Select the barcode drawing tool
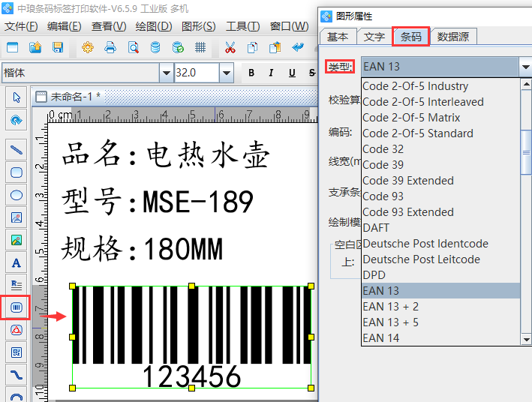This screenshot has height=402, width=532. [17, 307]
